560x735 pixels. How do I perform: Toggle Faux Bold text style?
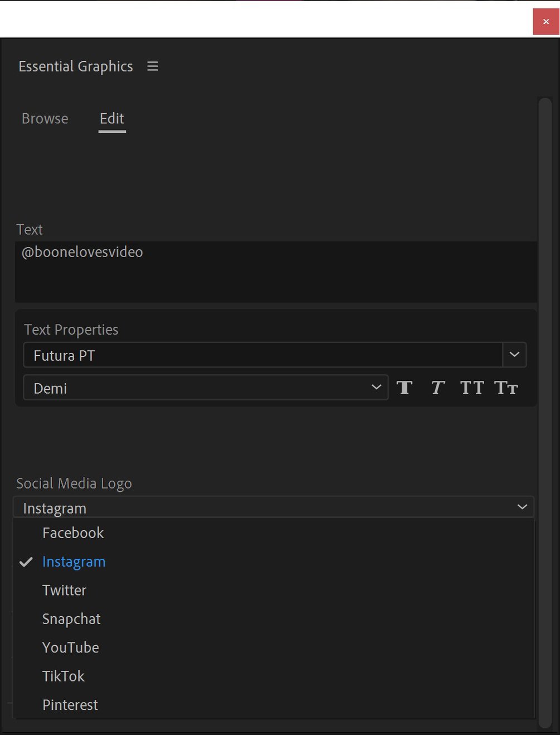coord(405,388)
